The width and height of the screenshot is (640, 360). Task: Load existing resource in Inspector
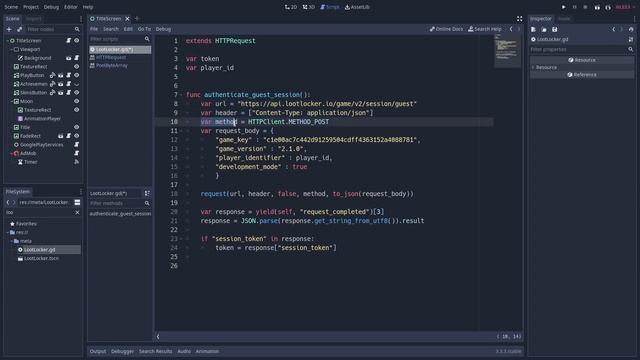pos(544,29)
